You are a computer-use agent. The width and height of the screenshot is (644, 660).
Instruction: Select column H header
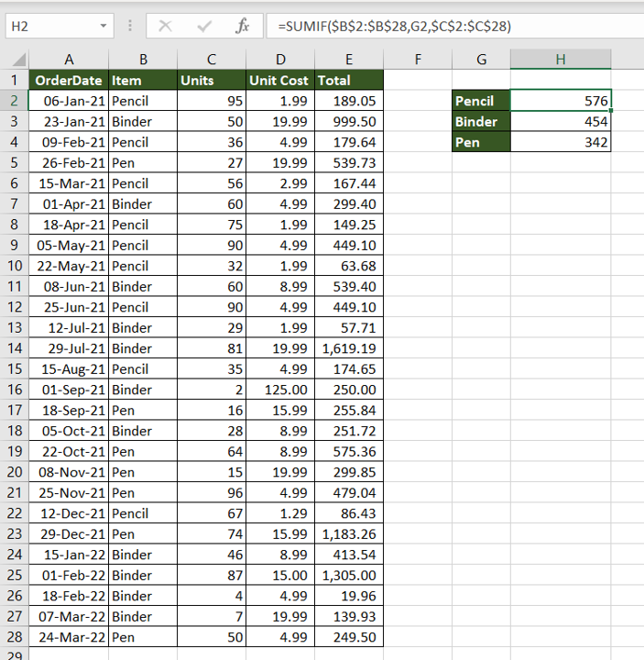coord(560,60)
